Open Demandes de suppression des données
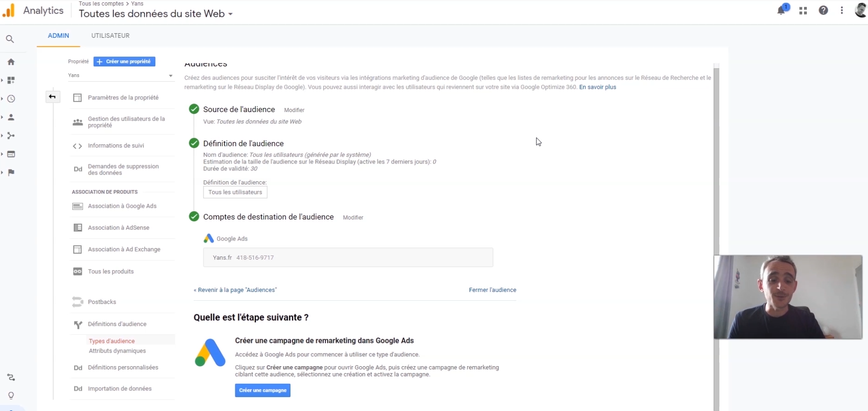This screenshot has height=411, width=868. click(123, 170)
